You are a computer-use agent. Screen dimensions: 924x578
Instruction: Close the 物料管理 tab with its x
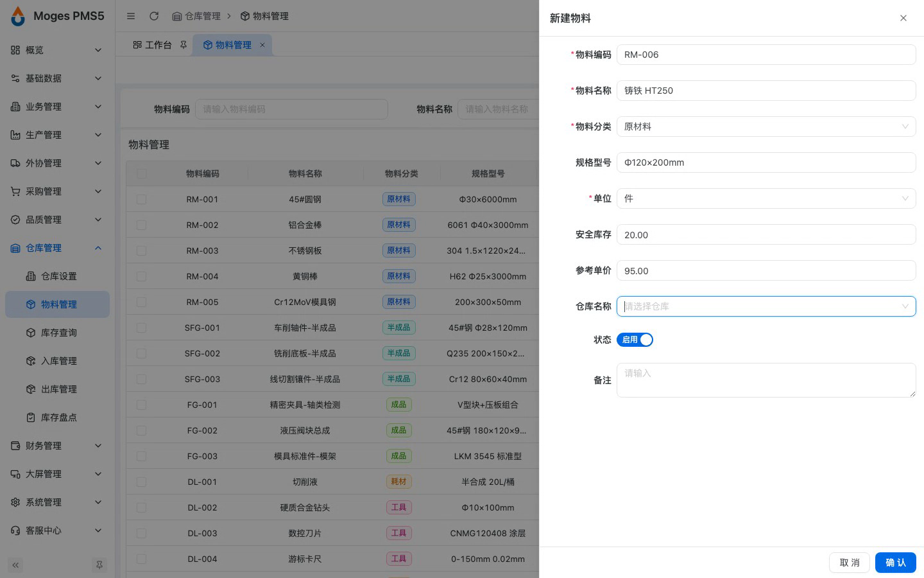click(262, 45)
